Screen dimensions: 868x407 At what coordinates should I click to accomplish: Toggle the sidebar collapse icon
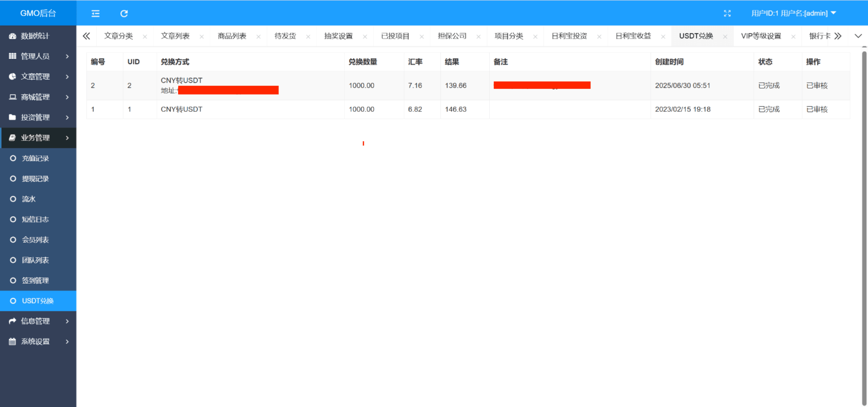96,13
